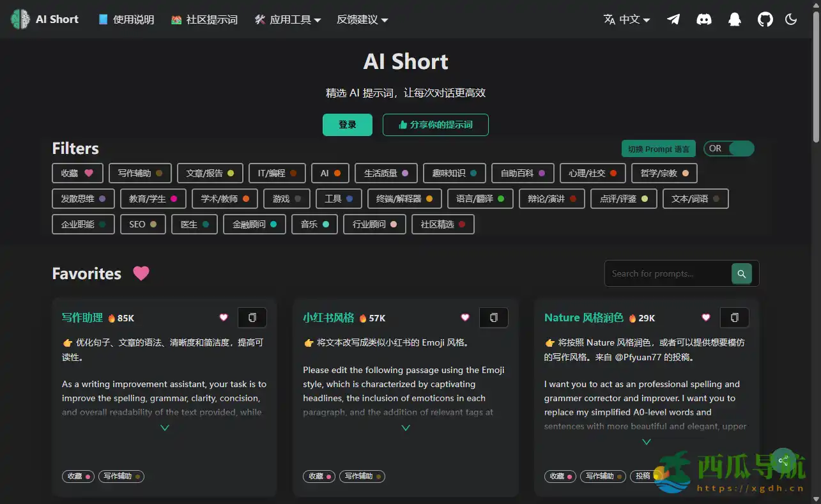Click the notification bell icon
Screen dimensions: 821x504
pos(734,19)
